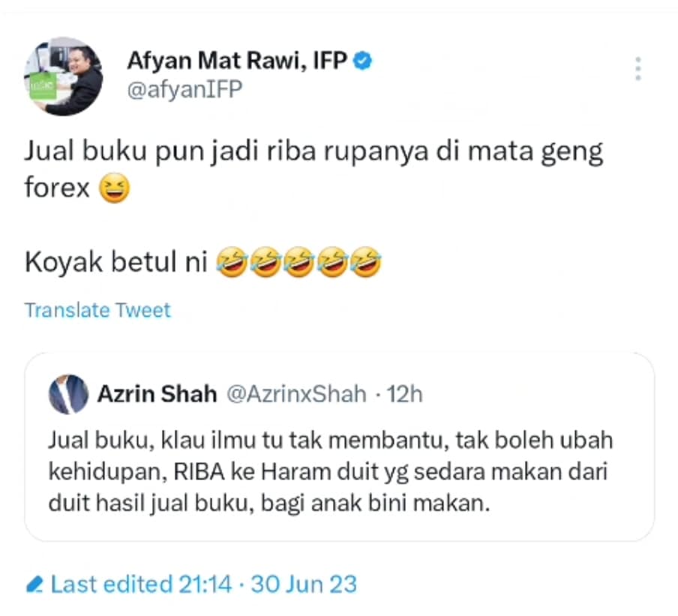Click Translate Tweet link
This screenshot has width=678, height=616.
click(x=97, y=310)
